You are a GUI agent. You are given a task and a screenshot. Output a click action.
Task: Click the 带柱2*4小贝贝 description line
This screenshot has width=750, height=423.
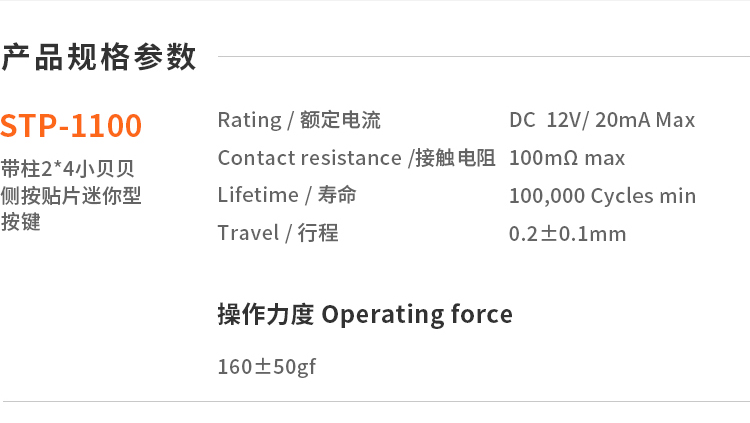click(x=67, y=168)
